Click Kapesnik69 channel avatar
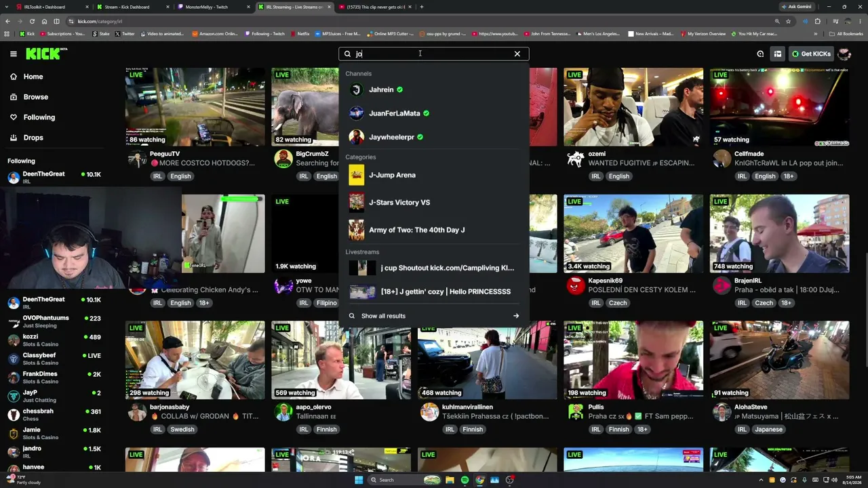868x488 pixels. click(576, 285)
